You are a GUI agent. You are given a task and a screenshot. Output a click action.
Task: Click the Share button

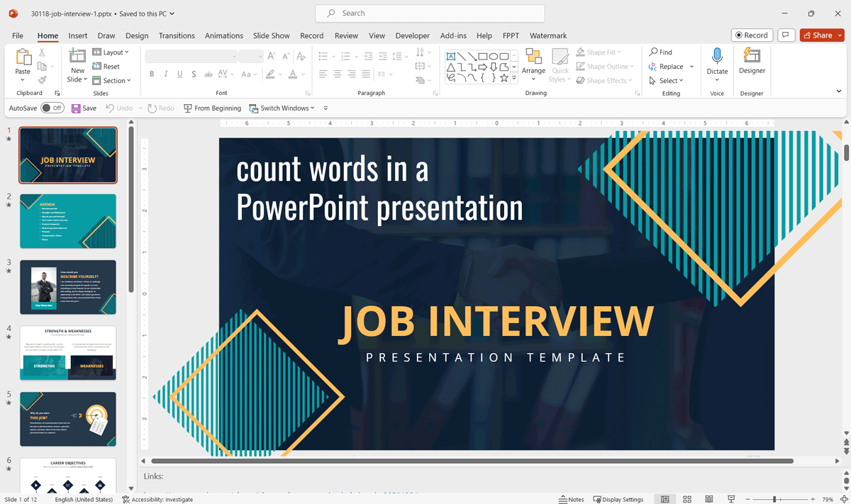click(821, 35)
